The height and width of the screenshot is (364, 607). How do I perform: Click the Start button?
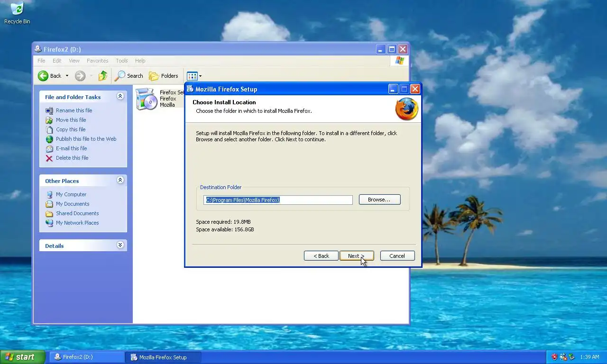(x=23, y=357)
